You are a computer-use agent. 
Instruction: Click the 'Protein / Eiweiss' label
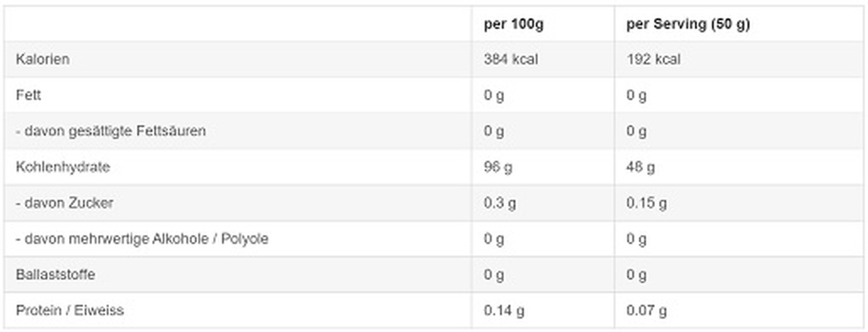70,310
